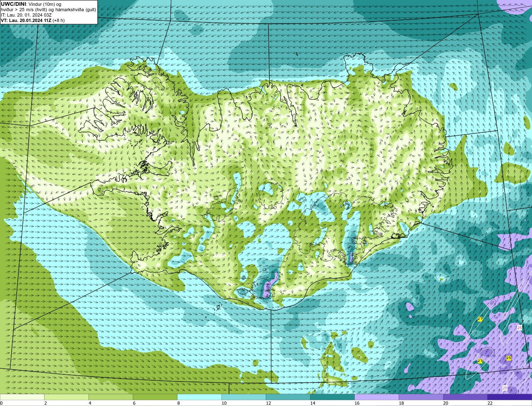Viewport: 532px width, 406px height.
Task: Click the 'hviður > 25 m/s' description line
Action: (x=49, y=10)
